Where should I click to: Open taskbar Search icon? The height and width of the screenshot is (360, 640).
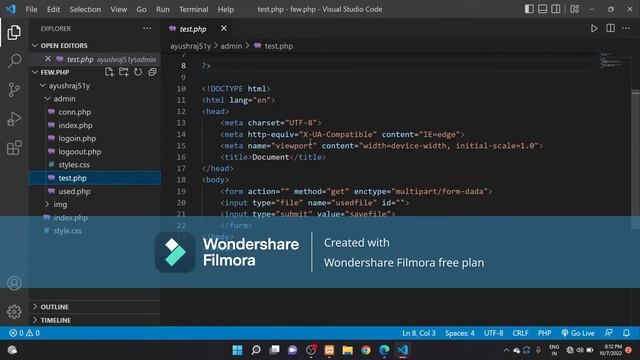(x=256, y=350)
